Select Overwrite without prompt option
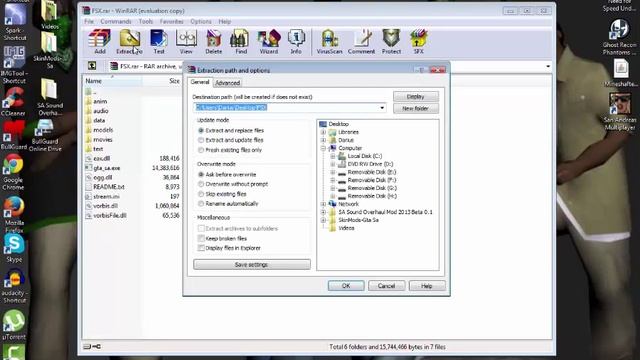Screen dimensions: 640x360 tap(233, 184)
